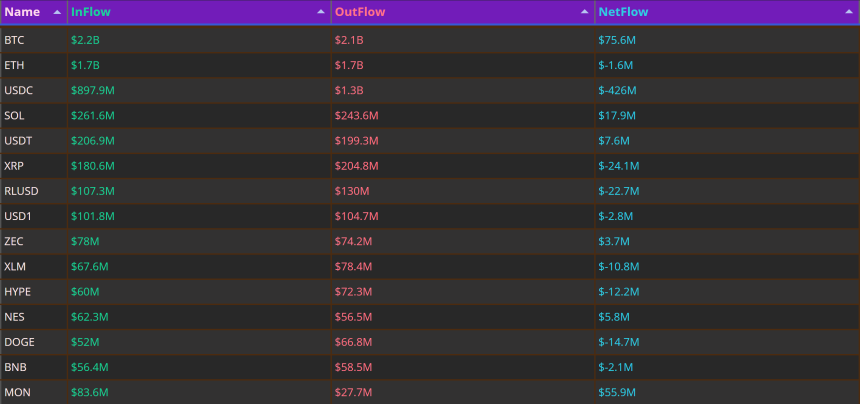This screenshot has width=860, height=404.
Task: Click the sort arrow in InFlow column
Action: click(x=321, y=12)
